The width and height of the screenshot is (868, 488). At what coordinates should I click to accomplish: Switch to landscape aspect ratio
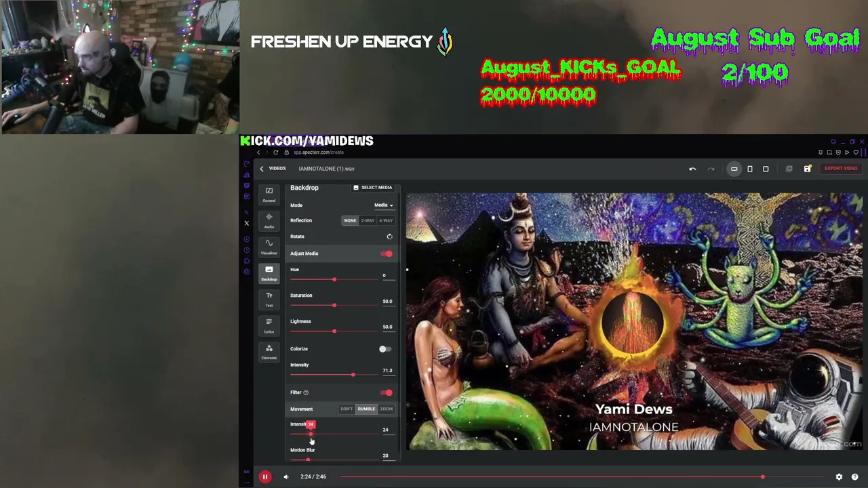(x=734, y=169)
